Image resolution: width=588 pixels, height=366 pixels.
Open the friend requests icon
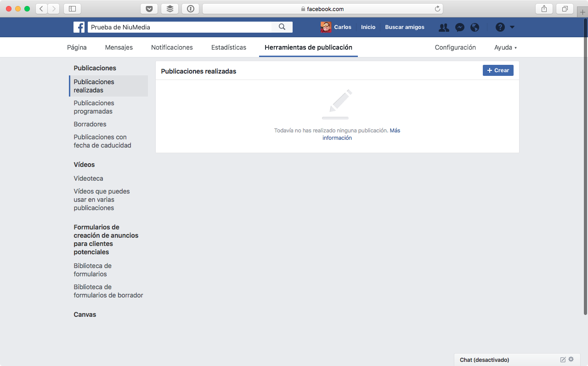[x=444, y=28]
